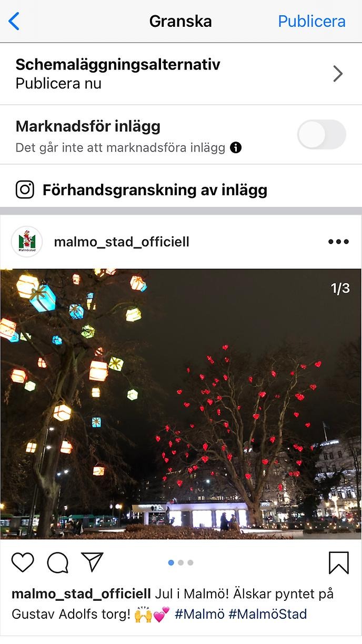Open the three-dot post options menu

coord(338,242)
